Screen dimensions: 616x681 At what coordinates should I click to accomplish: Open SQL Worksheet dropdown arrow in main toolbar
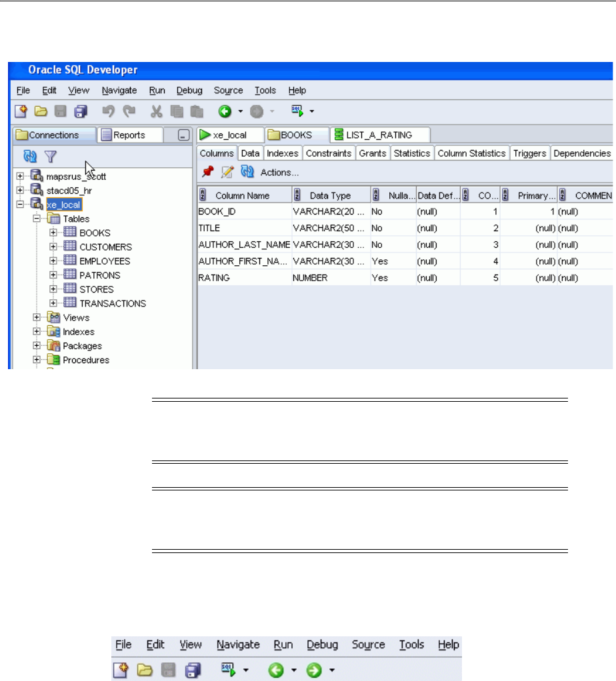[312, 112]
